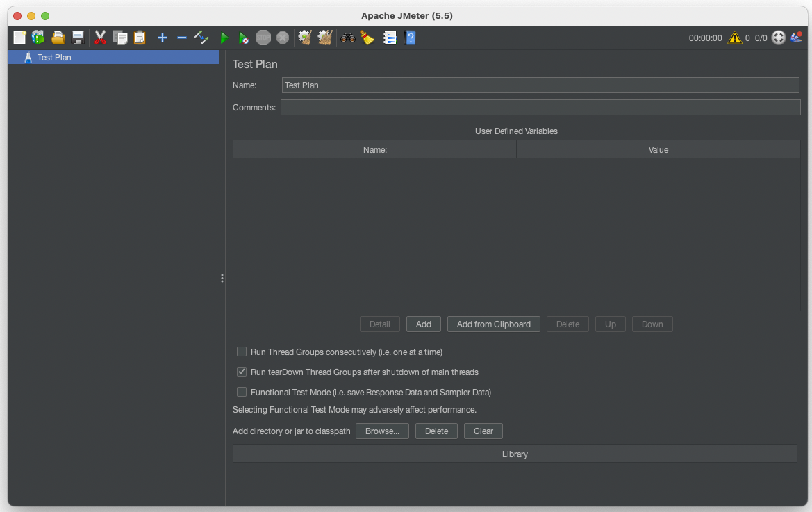Enable Functional Test Mode checkbox
812x512 pixels.
tap(242, 393)
